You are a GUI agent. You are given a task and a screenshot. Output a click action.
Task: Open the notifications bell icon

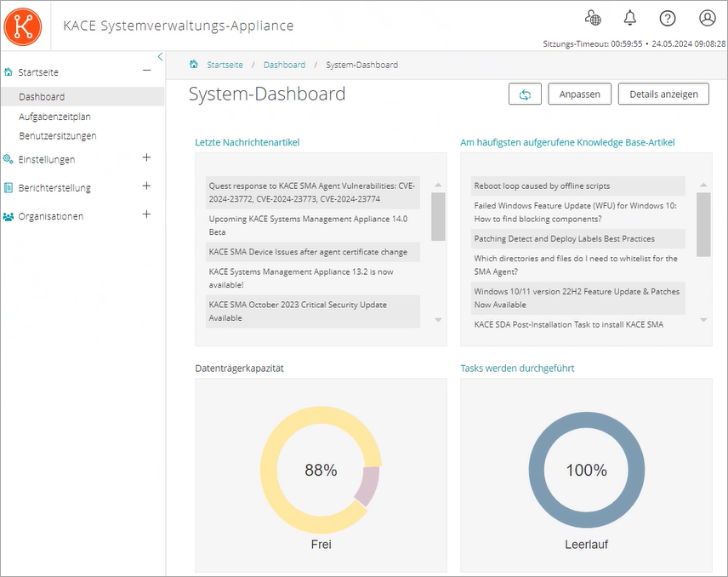[x=630, y=18]
